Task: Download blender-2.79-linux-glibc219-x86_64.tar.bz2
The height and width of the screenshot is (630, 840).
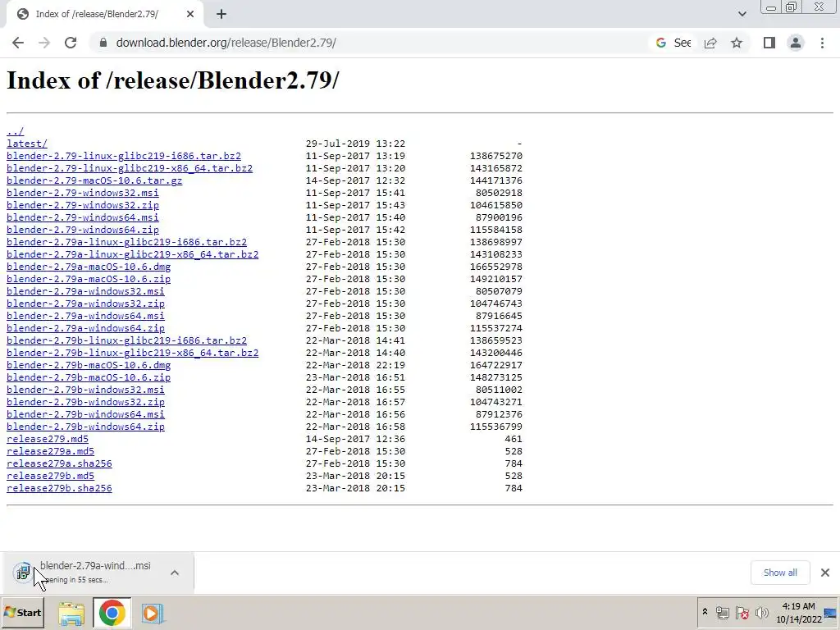Action: (x=130, y=168)
